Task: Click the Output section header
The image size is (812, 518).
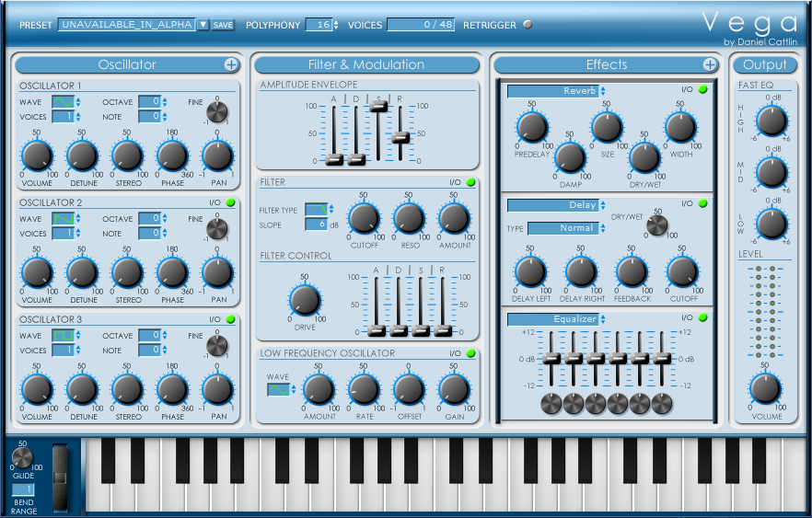Action: point(765,64)
